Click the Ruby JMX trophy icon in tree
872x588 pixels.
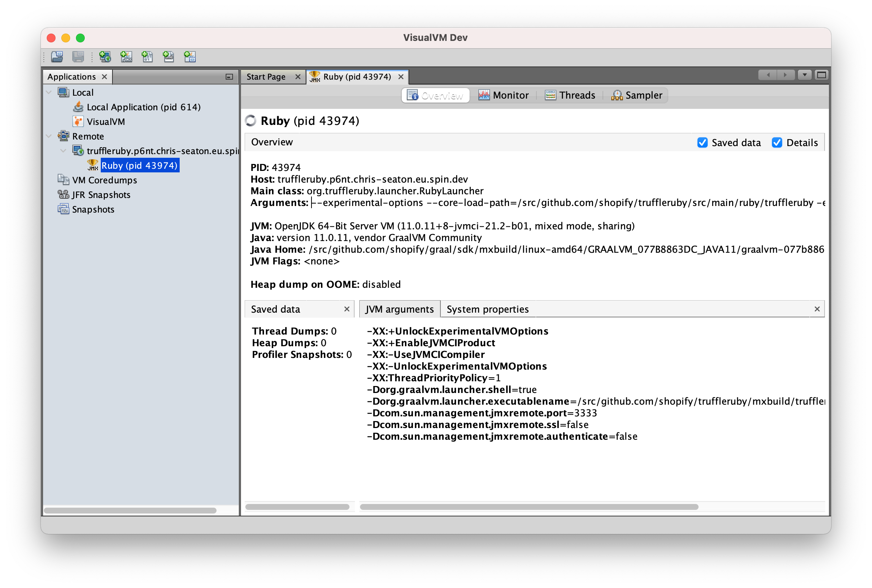click(93, 165)
